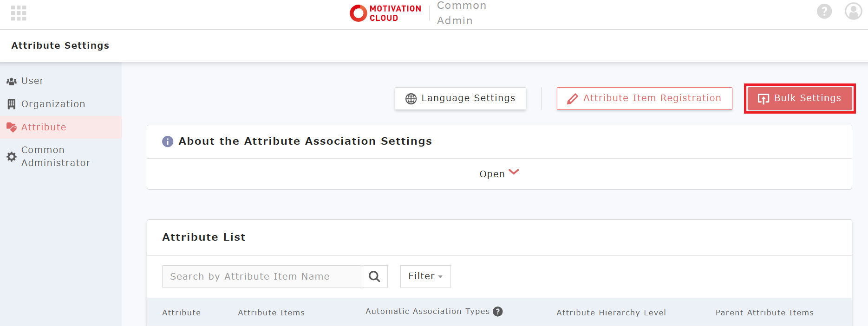Select Organization in the sidebar

pyautogui.click(x=53, y=104)
